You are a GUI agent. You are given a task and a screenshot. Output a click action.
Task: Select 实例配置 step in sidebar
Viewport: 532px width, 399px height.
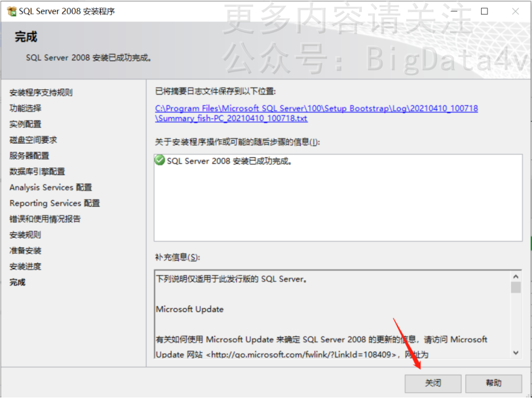pos(25,124)
